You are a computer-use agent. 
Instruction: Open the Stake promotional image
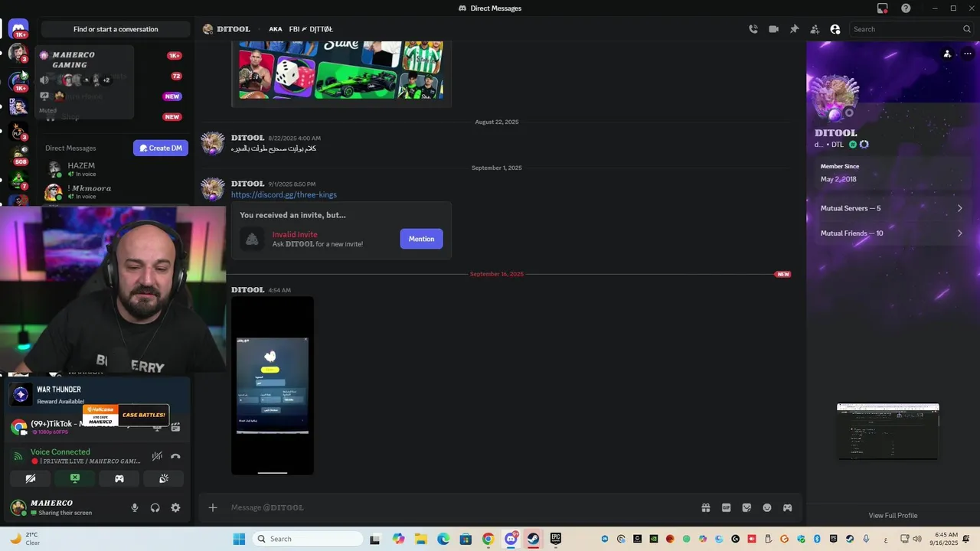tap(341, 70)
